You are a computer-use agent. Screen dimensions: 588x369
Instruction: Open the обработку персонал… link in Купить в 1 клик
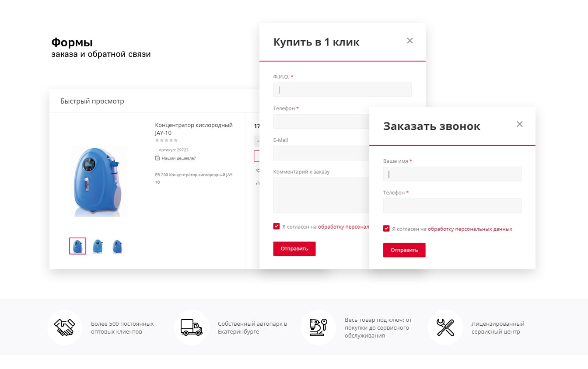pyautogui.click(x=343, y=227)
